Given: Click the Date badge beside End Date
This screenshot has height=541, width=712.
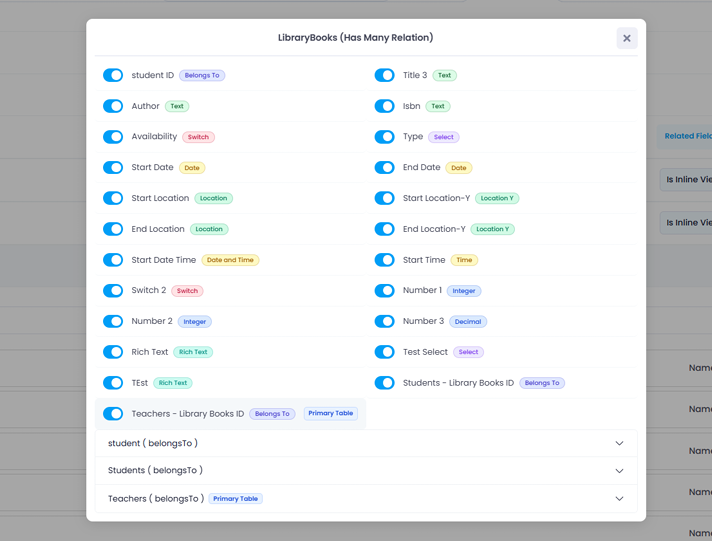Looking at the screenshot, I should (459, 168).
